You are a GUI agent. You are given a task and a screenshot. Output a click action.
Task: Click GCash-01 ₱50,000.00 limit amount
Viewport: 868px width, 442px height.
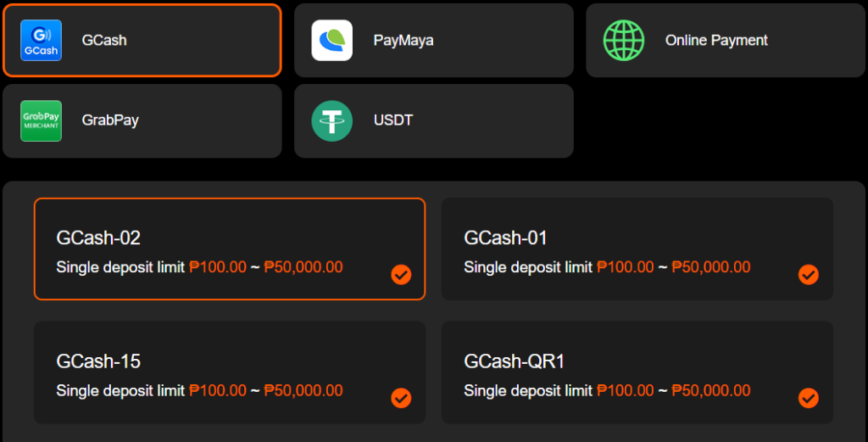(x=711, y=267)
